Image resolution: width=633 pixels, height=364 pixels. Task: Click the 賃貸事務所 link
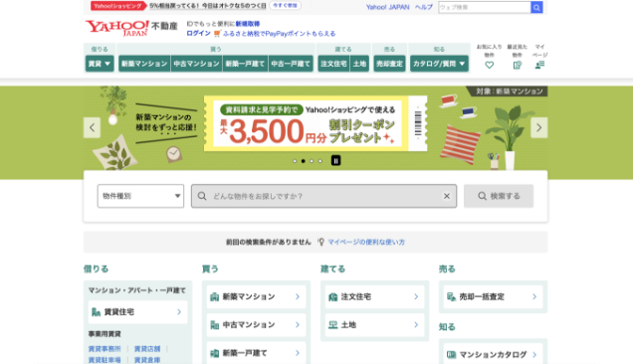pos(105,349)
